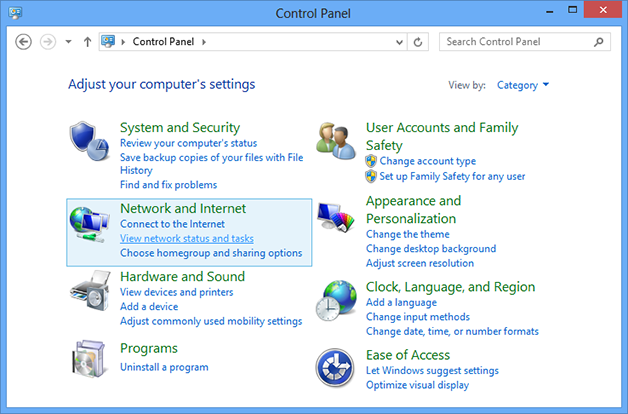Click Change account type link

coord(427,161)
